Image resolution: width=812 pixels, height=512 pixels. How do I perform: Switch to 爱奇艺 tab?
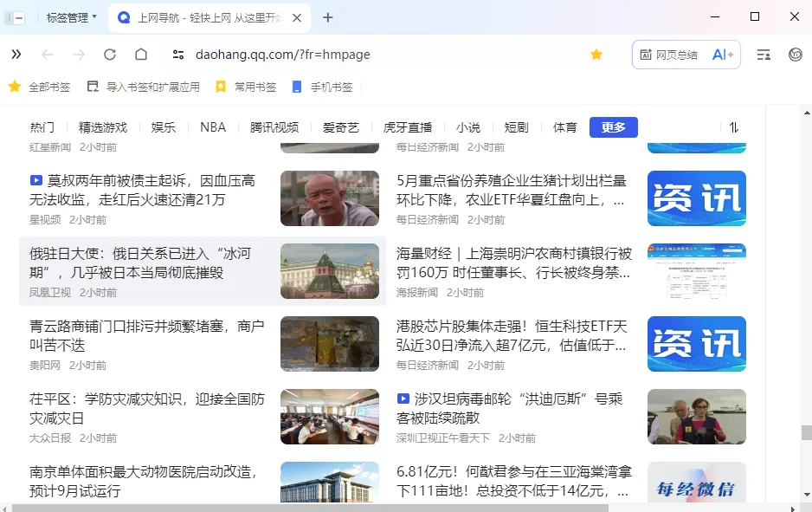[x=341, y=127]
